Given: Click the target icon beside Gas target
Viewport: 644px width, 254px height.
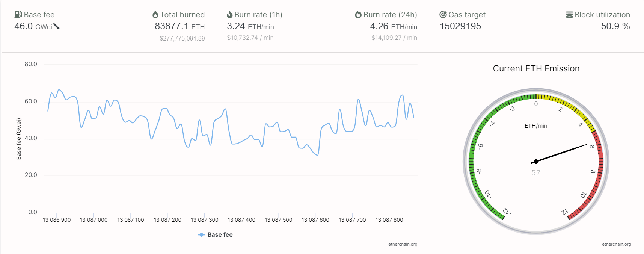Looking at the screenshot, I should tap(443, 15).
